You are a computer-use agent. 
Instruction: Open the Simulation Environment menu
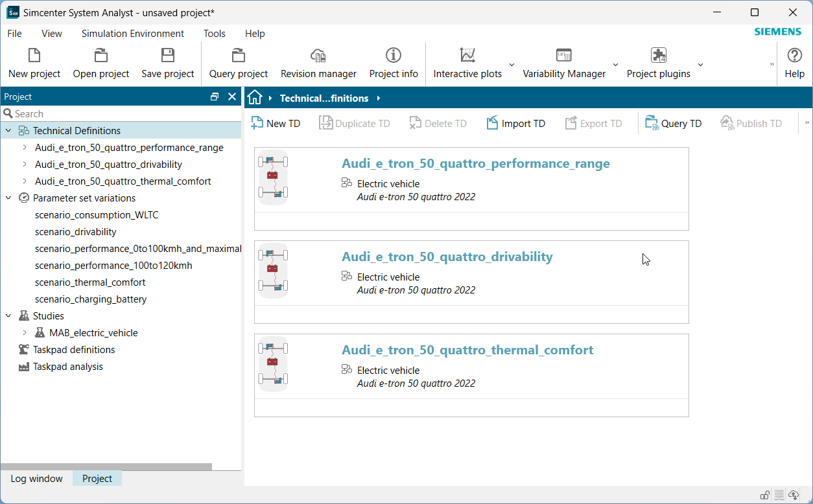132,34
